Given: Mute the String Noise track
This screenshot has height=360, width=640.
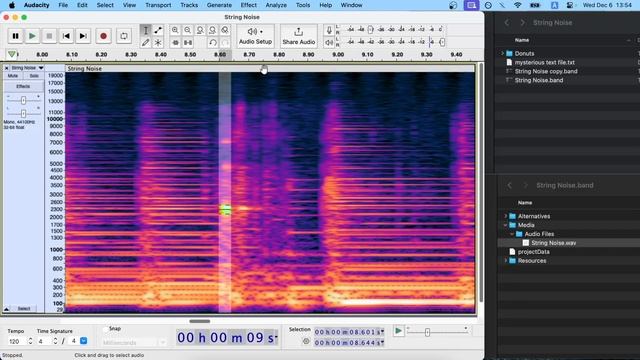Looking at the screenshot, I should coord(13,76).
